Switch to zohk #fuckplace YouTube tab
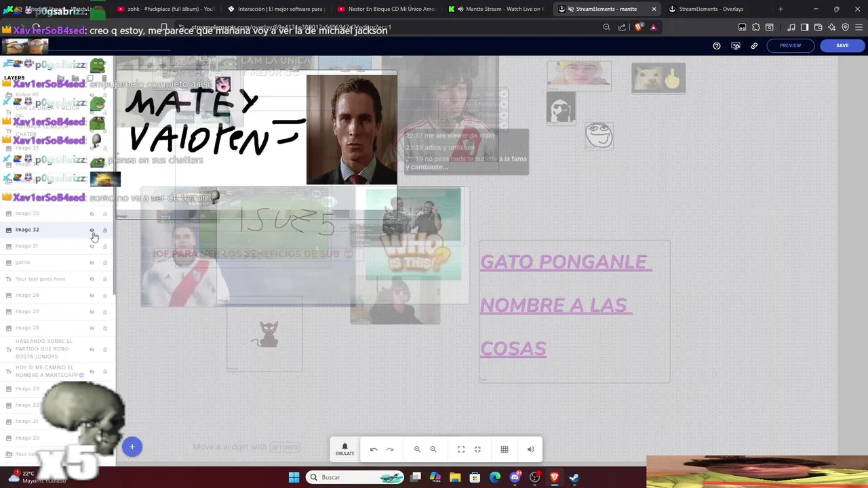Screen dimensions: 868x488 tap(165, 9)
